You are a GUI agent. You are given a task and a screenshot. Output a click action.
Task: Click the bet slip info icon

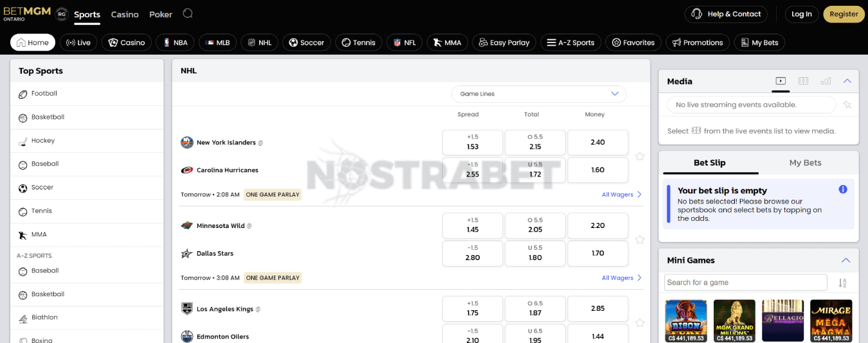coord(843,189)
